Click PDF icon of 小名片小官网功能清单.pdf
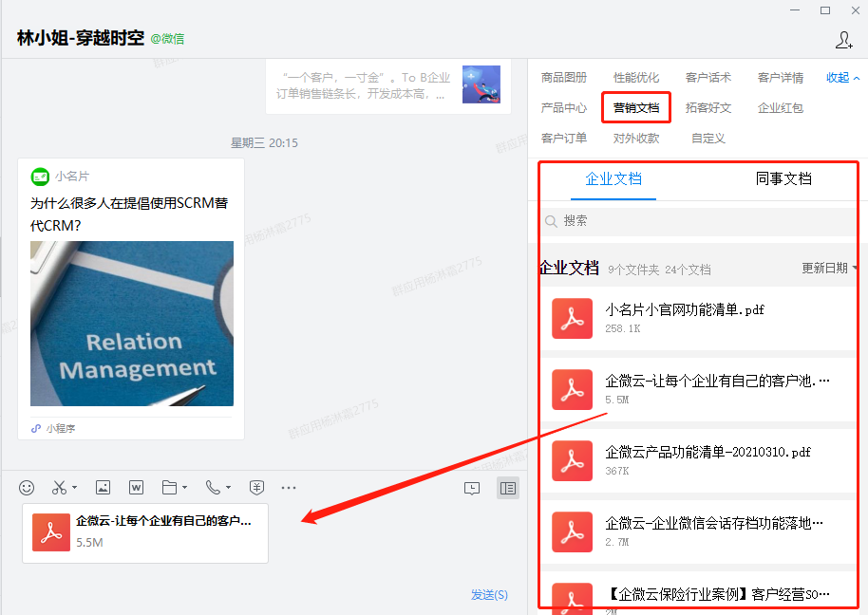The image size is (868, 615). (573, 318)
